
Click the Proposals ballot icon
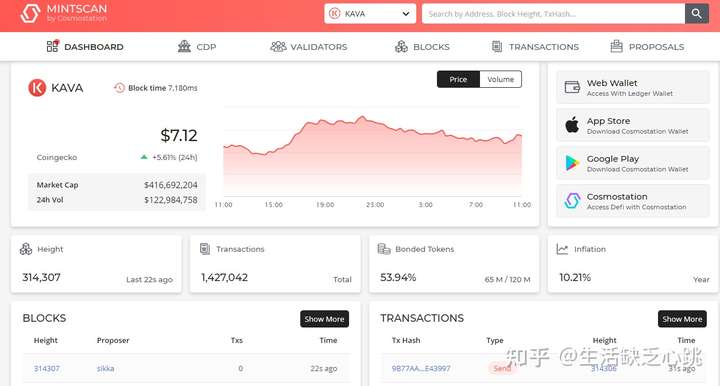point(616,46)
